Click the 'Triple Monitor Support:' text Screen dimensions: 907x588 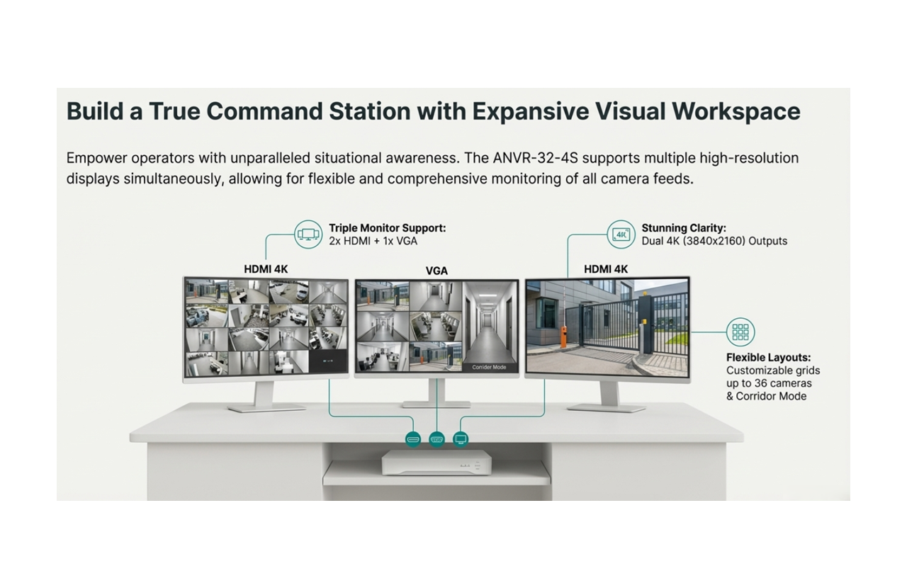coord(387,228)
